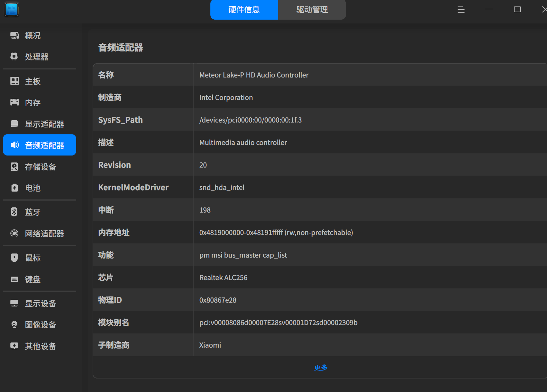Switch to the 硬件信息 tab

(x=244, y=10)
